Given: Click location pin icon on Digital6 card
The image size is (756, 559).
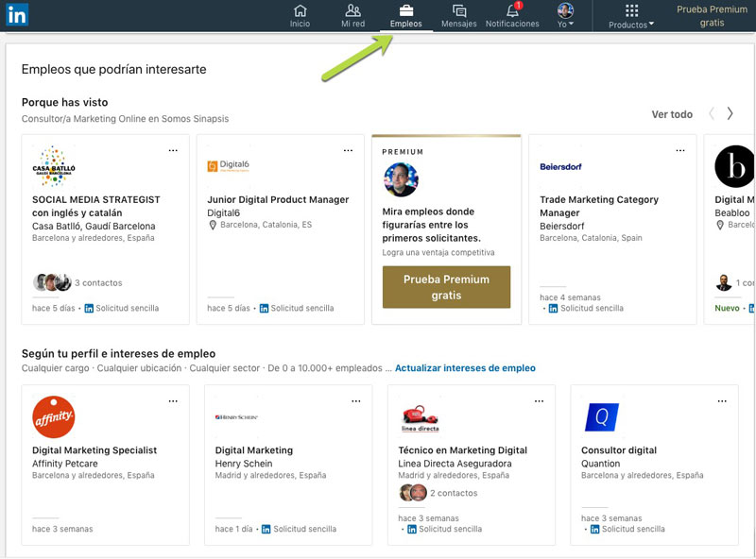Looking at the screenshot, I should click(213, 225).
